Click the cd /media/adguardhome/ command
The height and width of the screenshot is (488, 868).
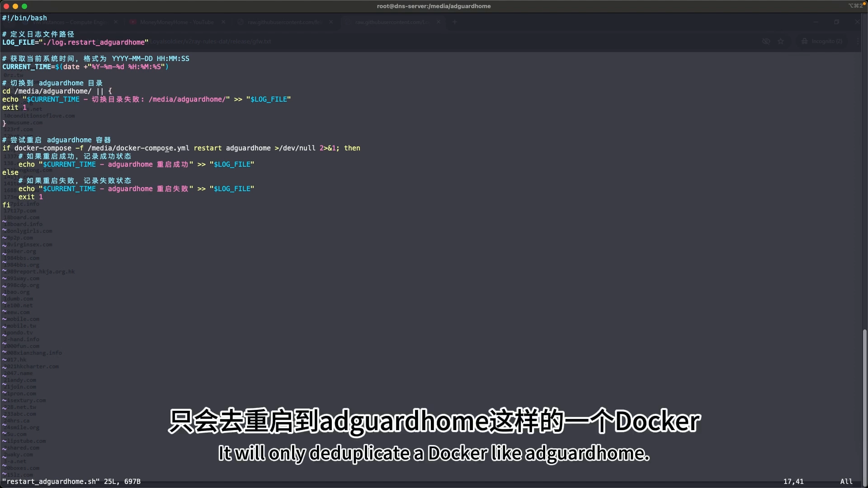47,91
